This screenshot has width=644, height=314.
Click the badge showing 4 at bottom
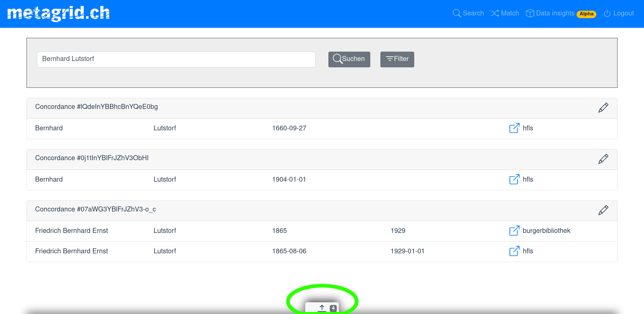click(x=333, y=308)
